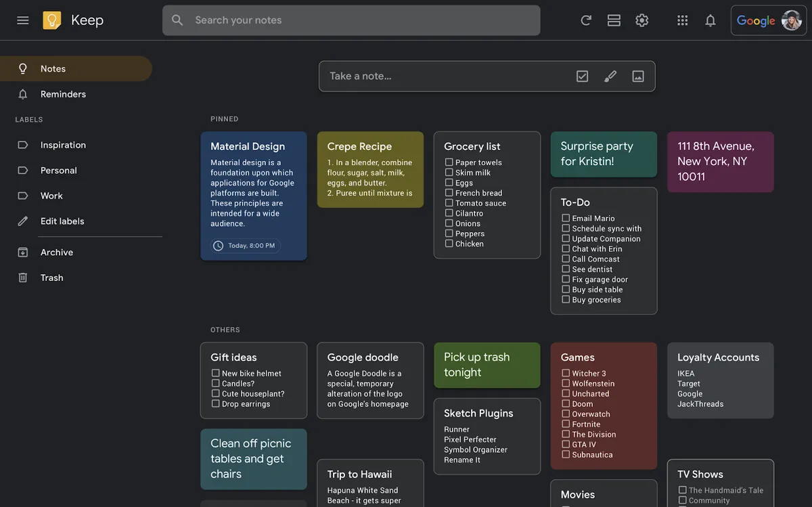The height and width of the screenshot is (507, 812).
Task: Create a new image note icon
Action: click(638, 76)
